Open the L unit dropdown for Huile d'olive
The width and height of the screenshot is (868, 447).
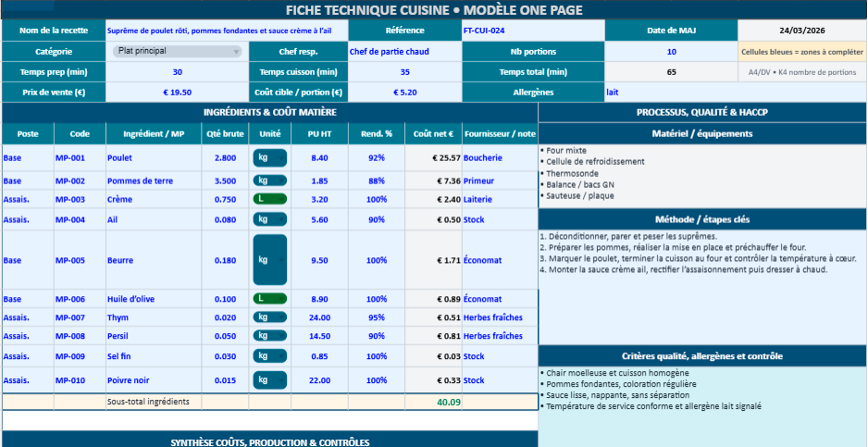tap(269, 299)
